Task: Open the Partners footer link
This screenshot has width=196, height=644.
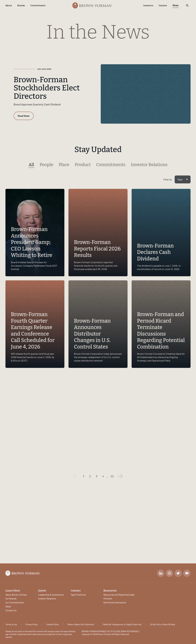Action: tap(108, 598)
